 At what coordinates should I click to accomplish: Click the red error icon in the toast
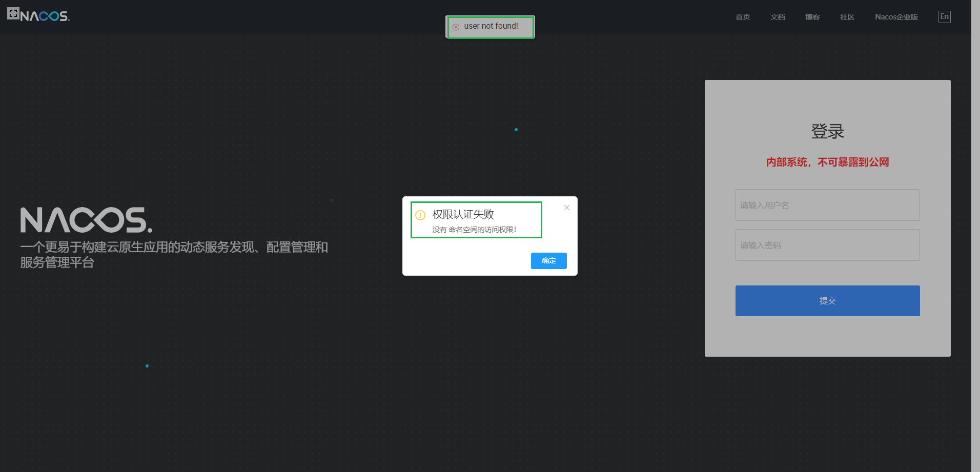pos(456,27)
